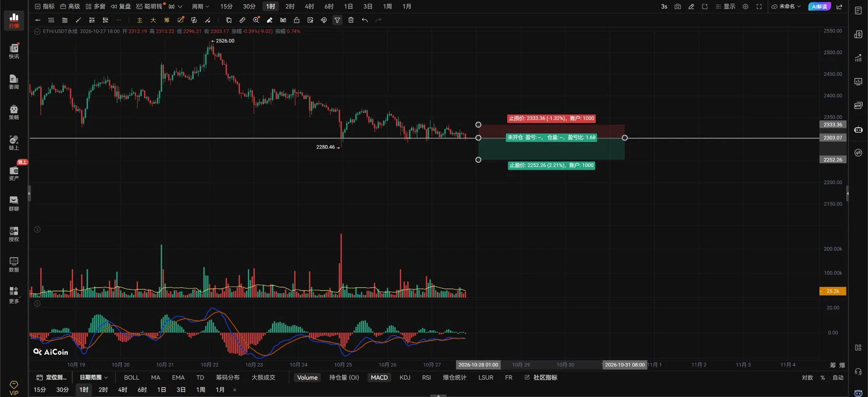This screenshot has height=397, width=868.
Task: Collapse the MACD pane with circle chevron
Action: 37,304
